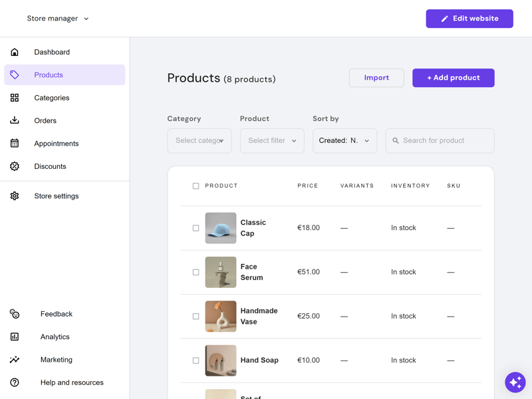Click the PRICE column header

tap(308, 186)
